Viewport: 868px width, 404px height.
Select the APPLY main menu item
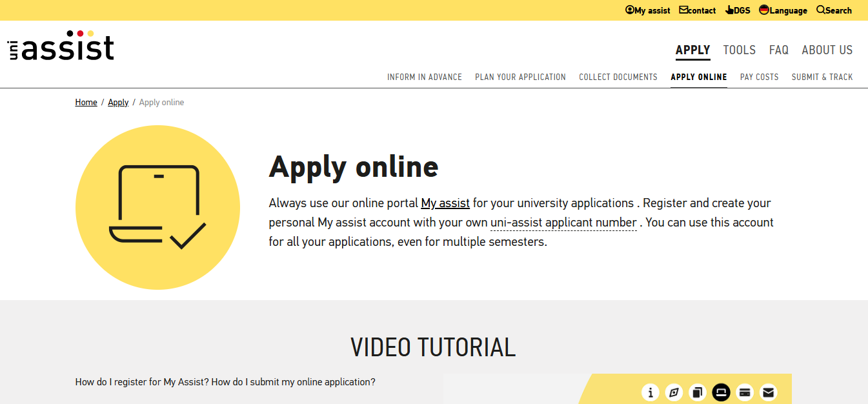693,50
